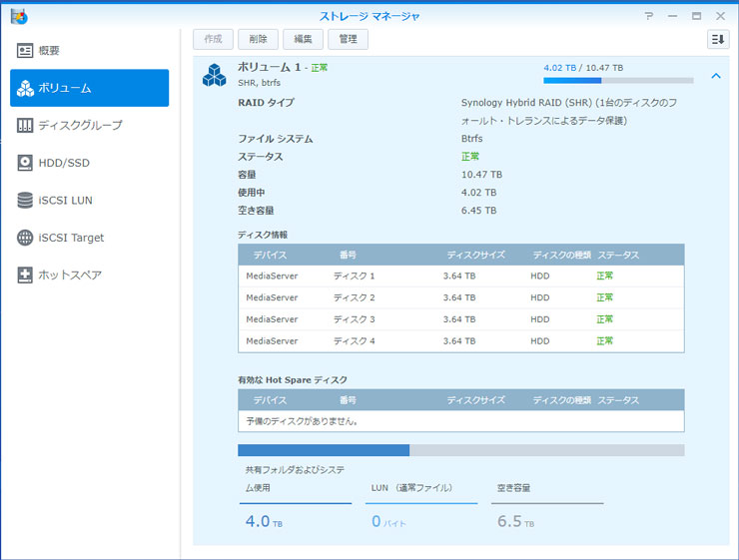Click the 4.02 TB / 10.47 TB usage bar
739x560 pixels.
tap(618, 81)
